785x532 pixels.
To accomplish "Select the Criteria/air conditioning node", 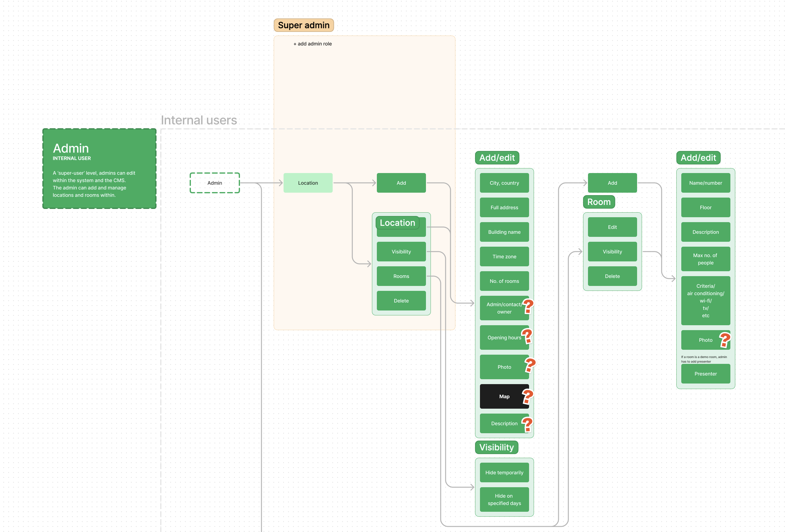I will 706,301.
